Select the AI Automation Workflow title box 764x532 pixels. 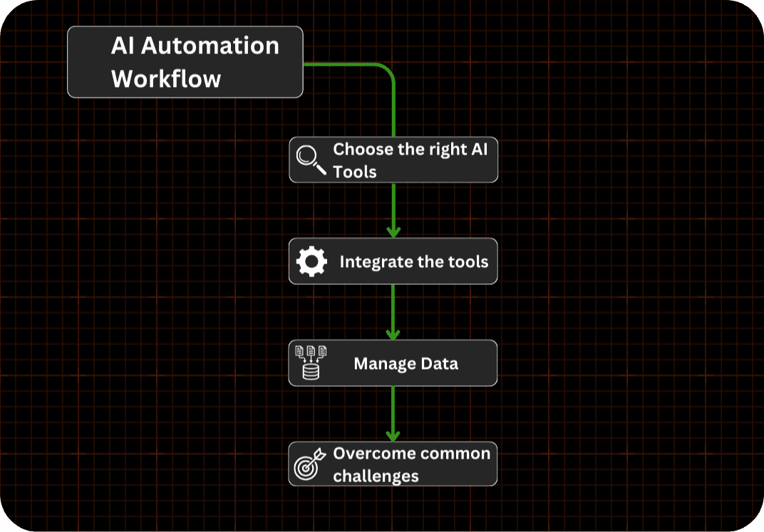[185, 62]
